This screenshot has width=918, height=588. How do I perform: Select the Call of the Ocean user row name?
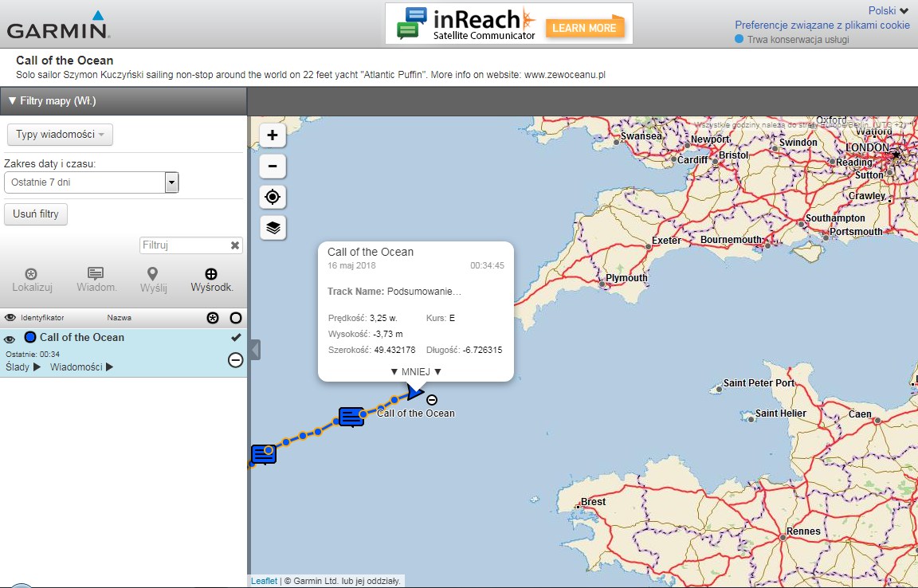click(82, 337)
